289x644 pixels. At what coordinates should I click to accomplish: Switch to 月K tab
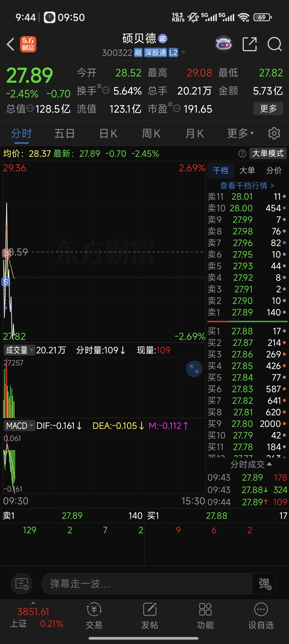pyautogui.click(x=195, y=133)
